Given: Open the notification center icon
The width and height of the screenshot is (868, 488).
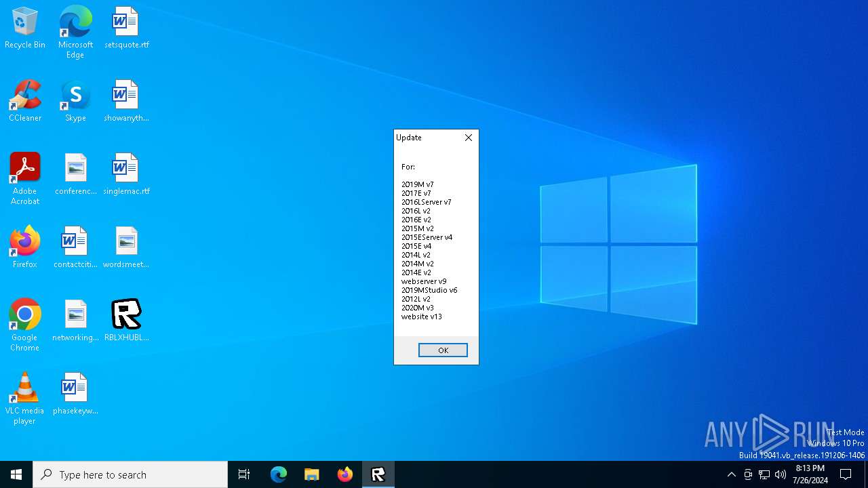Looking at the screenshot, I should point(846,474).
